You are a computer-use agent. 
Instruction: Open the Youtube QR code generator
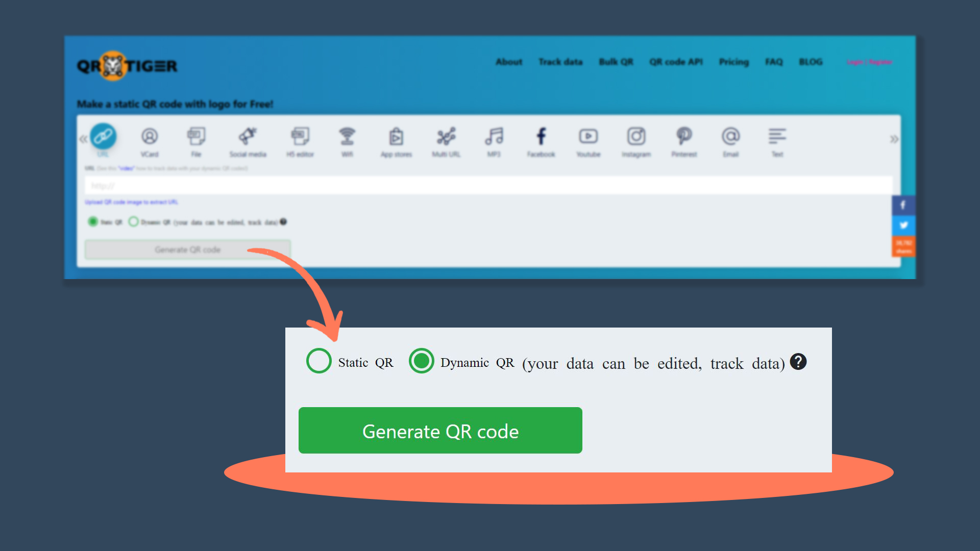tap(589, 139)
